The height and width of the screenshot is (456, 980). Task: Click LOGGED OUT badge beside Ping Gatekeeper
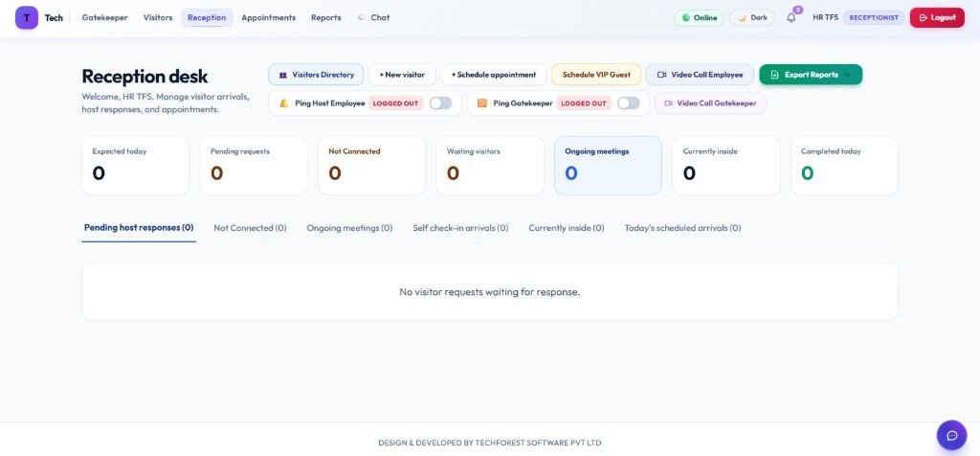coord(584,103)
